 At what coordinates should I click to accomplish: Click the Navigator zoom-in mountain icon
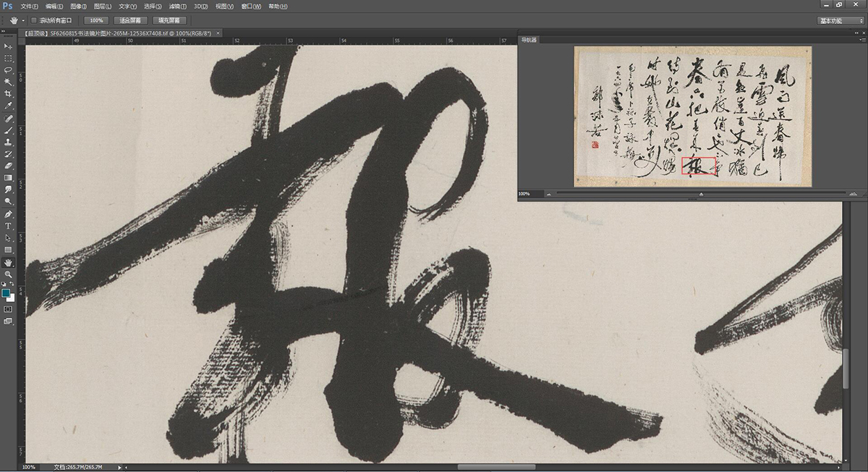tap(854, 194)
